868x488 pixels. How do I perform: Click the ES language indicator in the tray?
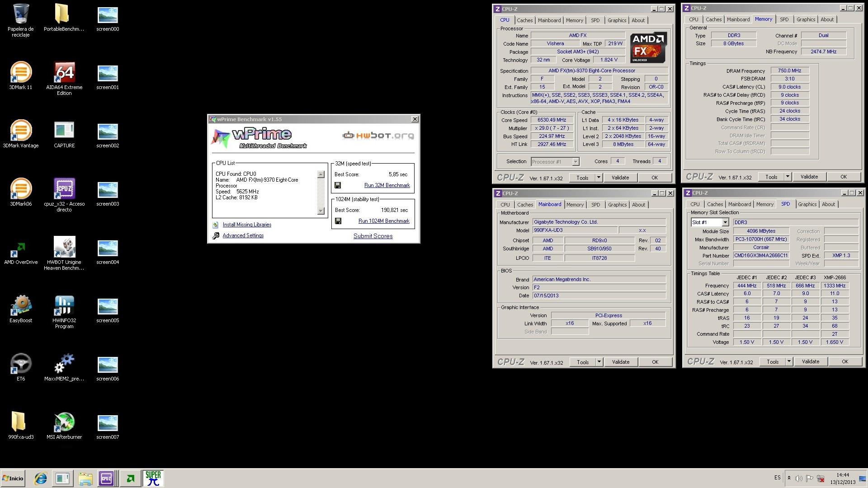tap(777, 478)
